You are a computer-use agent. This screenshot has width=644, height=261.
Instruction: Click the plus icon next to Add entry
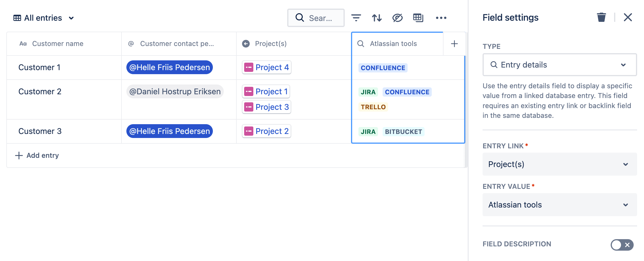click(x=19, y=156)
